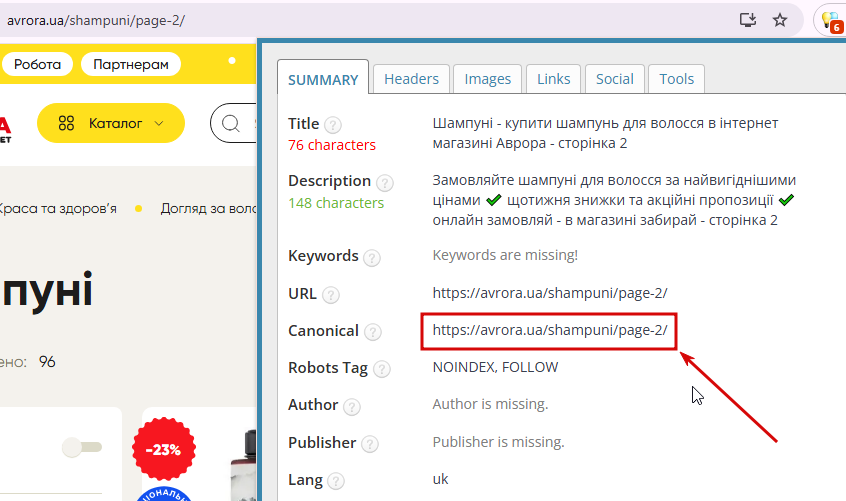846x501 pixels.
Task: Click the help icon next to Lang
Action: pos(336,481)
